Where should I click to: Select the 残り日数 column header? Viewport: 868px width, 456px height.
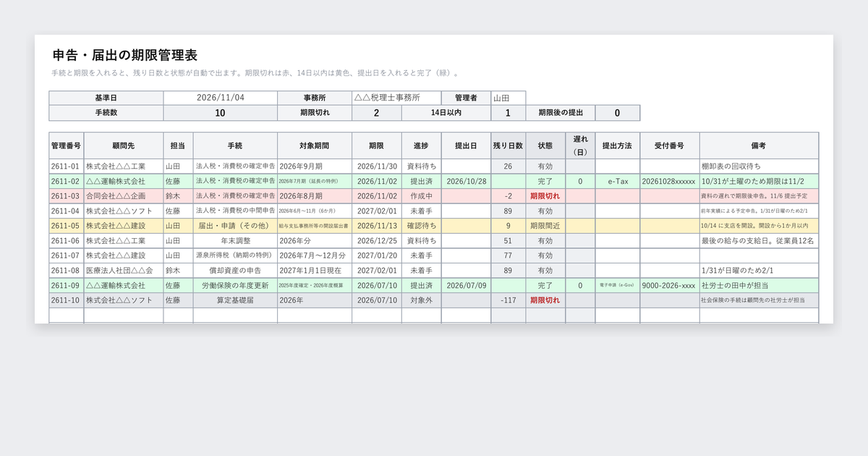[509, 145]
